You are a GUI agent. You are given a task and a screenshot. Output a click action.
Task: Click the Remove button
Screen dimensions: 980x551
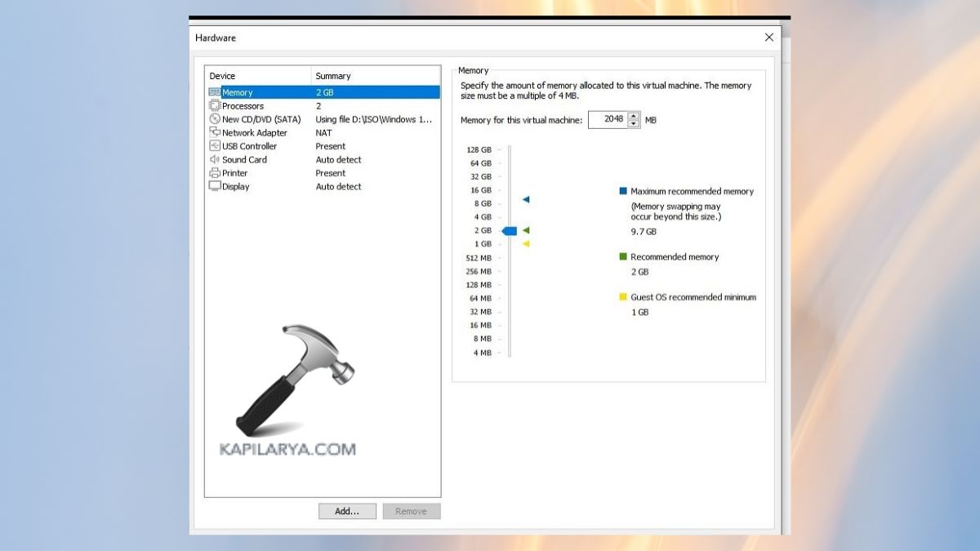pyautogui.click(x=412, y=511)
